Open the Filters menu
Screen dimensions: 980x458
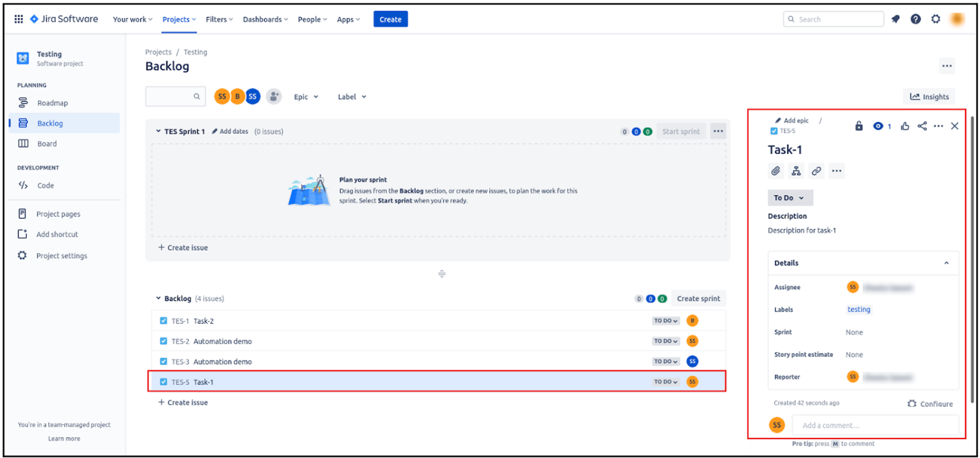click(x=219, y=19)
